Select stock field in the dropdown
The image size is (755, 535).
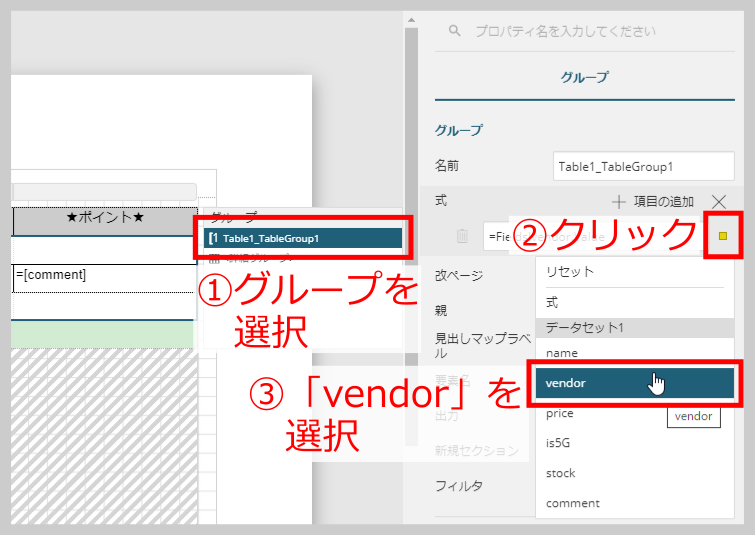point(634,473)
